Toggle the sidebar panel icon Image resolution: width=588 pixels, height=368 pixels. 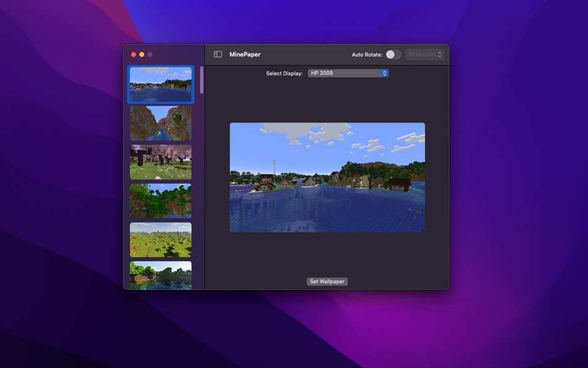click(x=218, y=55)
